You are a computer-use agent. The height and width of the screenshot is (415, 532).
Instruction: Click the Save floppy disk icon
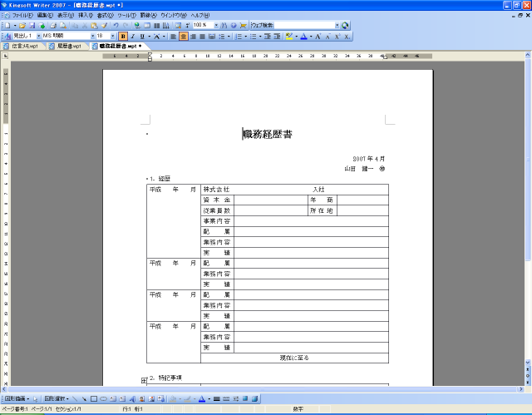(x=32, y=26)
